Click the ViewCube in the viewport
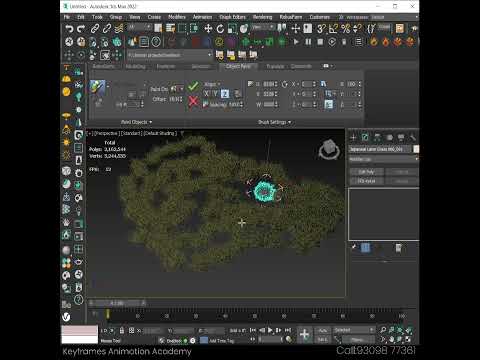Viewport: 480px width, 360px height. pyautogui.click(x=329, y=149)
